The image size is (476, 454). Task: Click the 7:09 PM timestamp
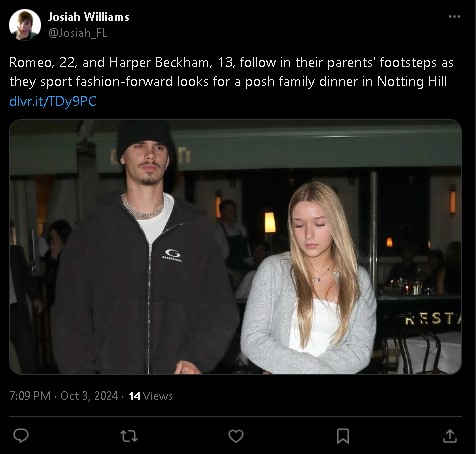tap(30, 396)
